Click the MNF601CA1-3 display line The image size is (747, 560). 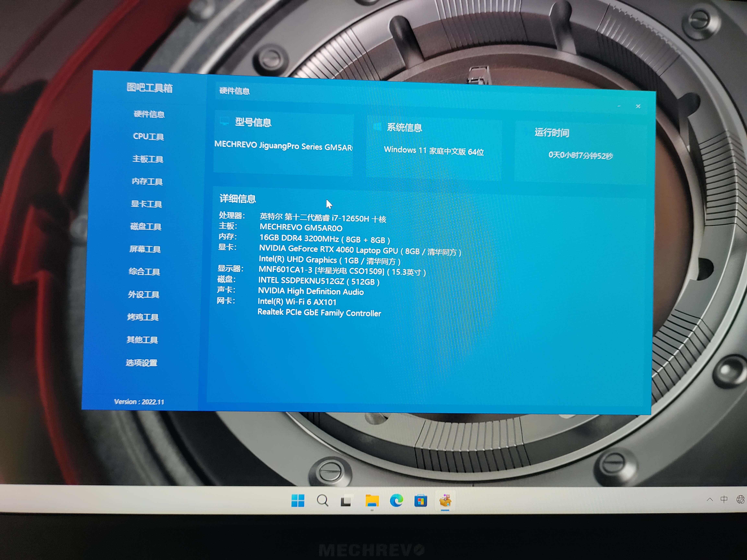click(x=342, y=271)
